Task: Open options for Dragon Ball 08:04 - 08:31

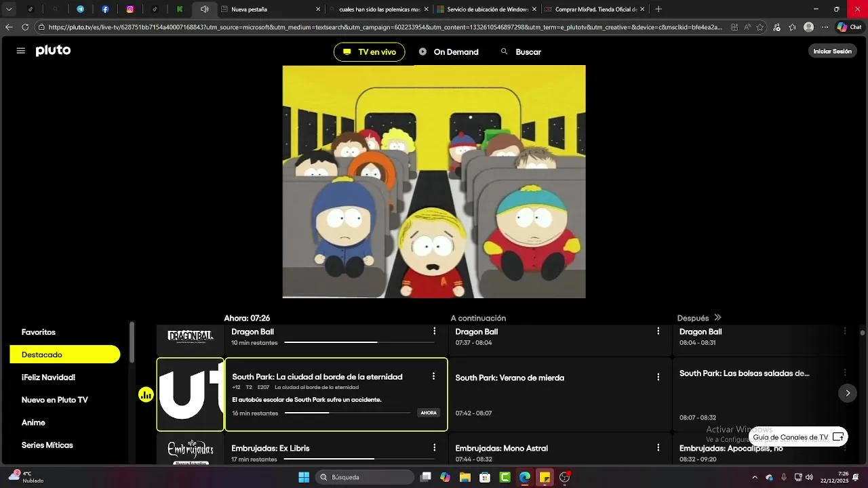Action: tap(845, 331)
